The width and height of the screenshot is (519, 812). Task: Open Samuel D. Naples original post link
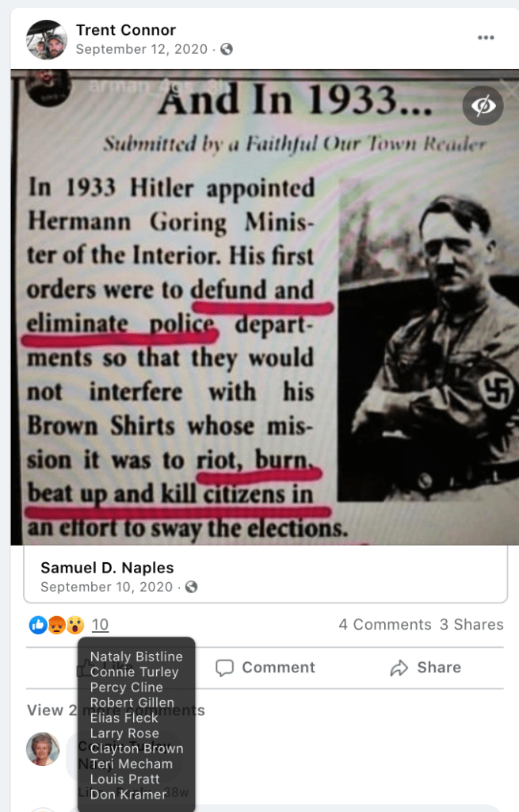pyautogui.click(x=107, y=568)
